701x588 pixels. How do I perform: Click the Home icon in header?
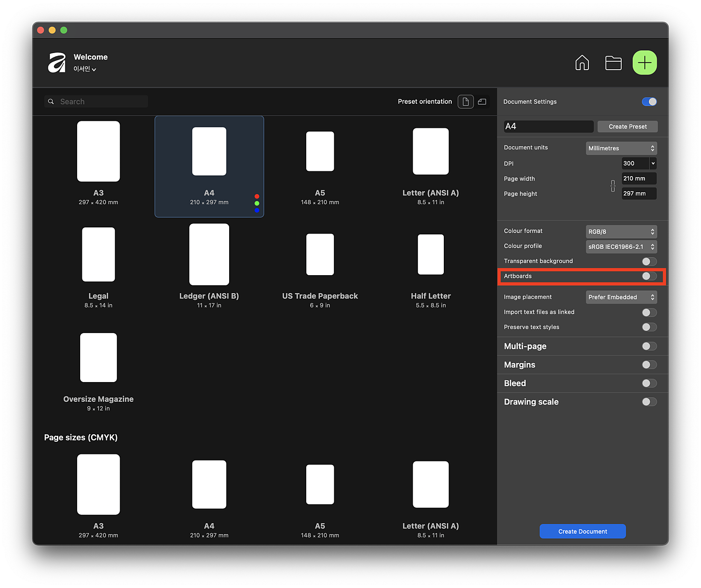coord(582,63)
